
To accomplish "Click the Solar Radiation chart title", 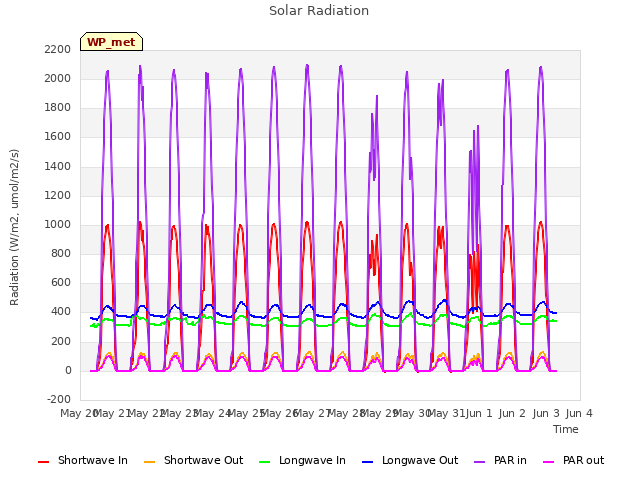I will click(319, 11).
